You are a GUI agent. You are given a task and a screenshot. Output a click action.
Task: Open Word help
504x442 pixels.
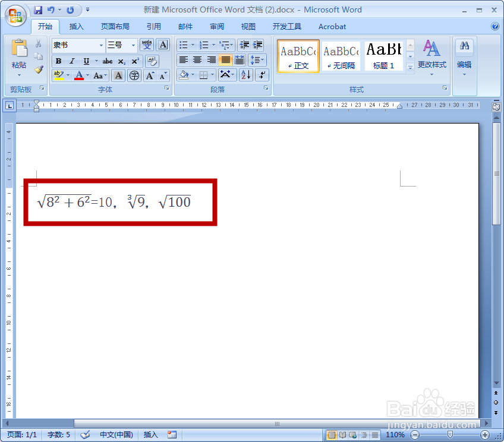pyautogui.click(x=495, y=26)
